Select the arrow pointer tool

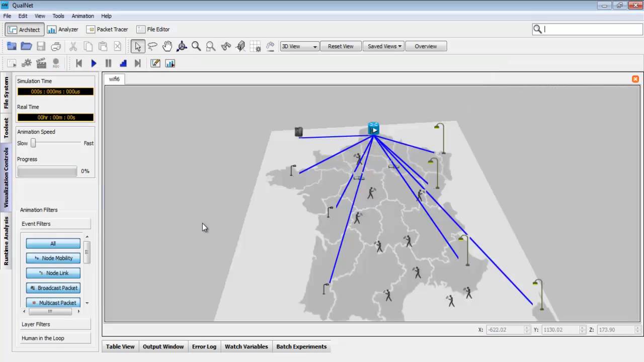[137, 46]
